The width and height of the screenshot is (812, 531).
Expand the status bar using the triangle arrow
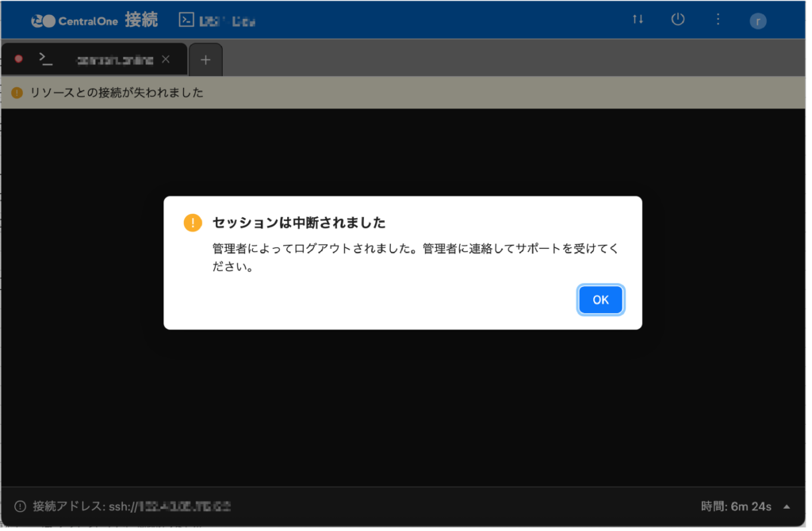point(787,506)
